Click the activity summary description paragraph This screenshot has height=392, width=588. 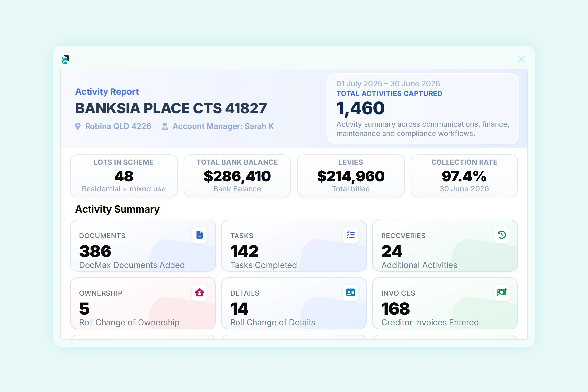tap(423, 129)
